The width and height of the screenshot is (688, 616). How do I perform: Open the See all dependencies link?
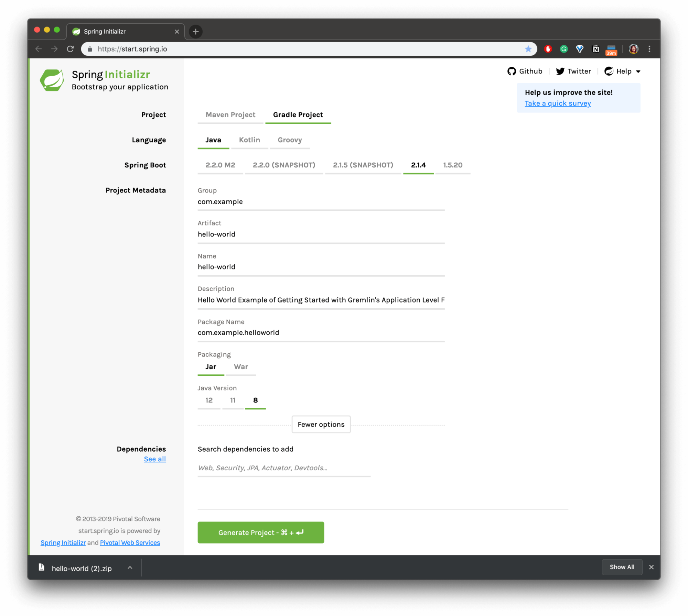pos(155,460)
